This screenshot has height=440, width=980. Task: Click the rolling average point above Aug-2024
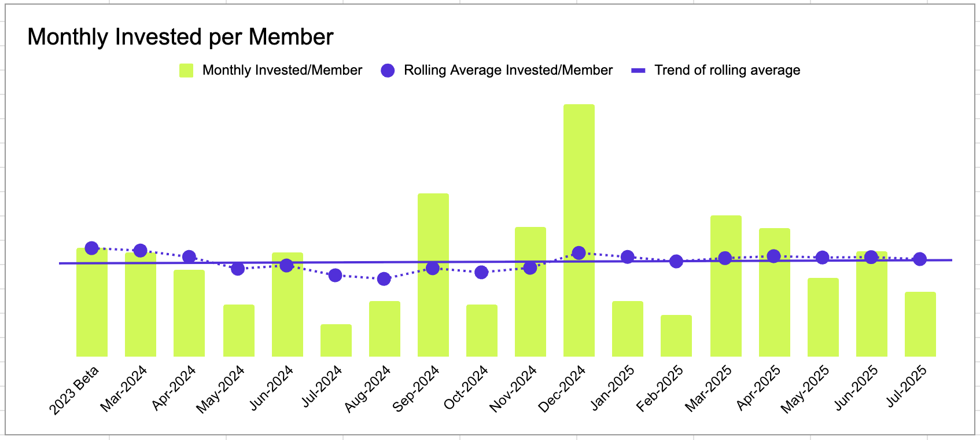click(384, 279)
